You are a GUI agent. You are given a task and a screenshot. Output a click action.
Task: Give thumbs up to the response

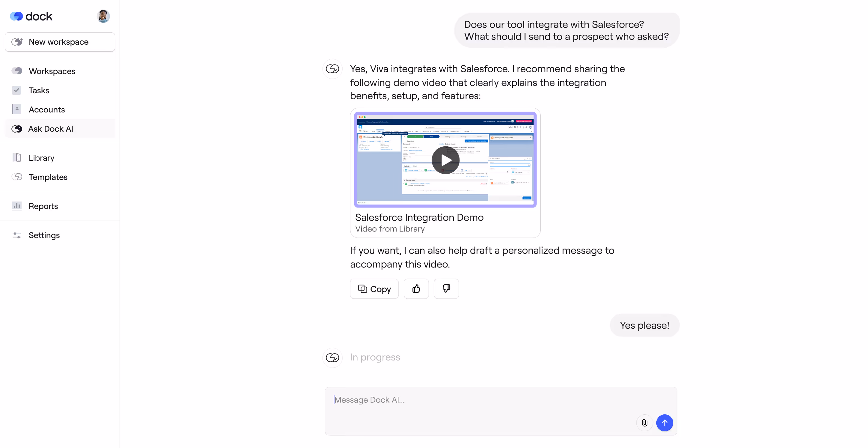[416, 289]
